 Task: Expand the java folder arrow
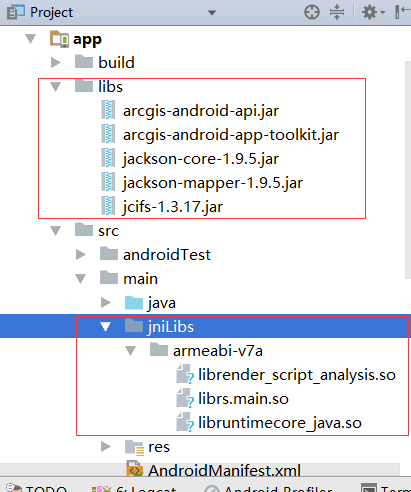(106, 302)
